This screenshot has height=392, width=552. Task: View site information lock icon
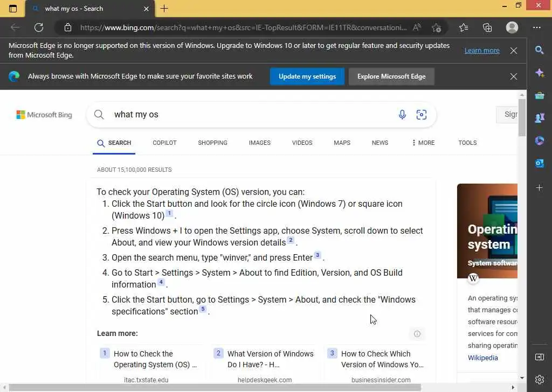(68, 27)
